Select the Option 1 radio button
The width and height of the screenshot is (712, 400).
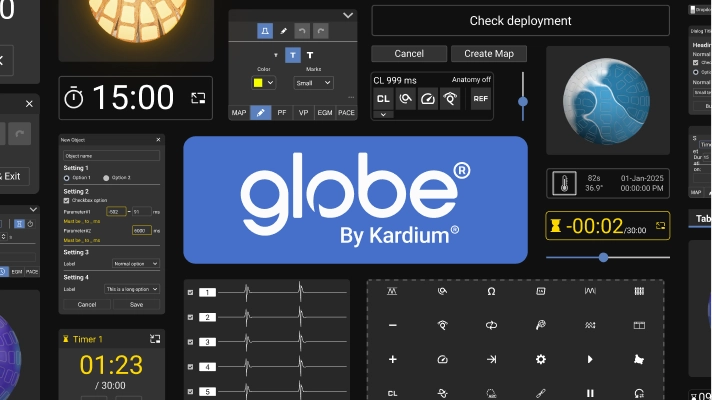click(66, 178)
